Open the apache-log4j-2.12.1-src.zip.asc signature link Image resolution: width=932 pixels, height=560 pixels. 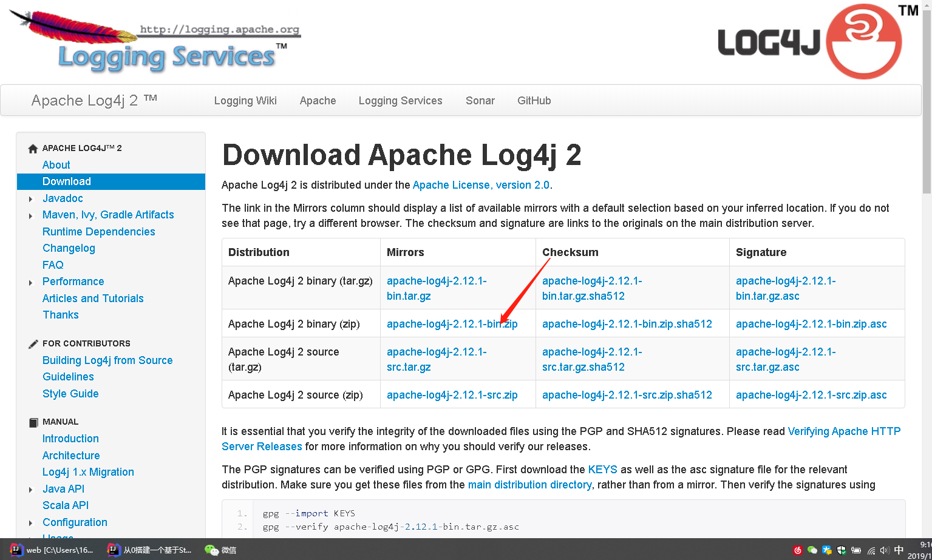(x=811, y=395)
